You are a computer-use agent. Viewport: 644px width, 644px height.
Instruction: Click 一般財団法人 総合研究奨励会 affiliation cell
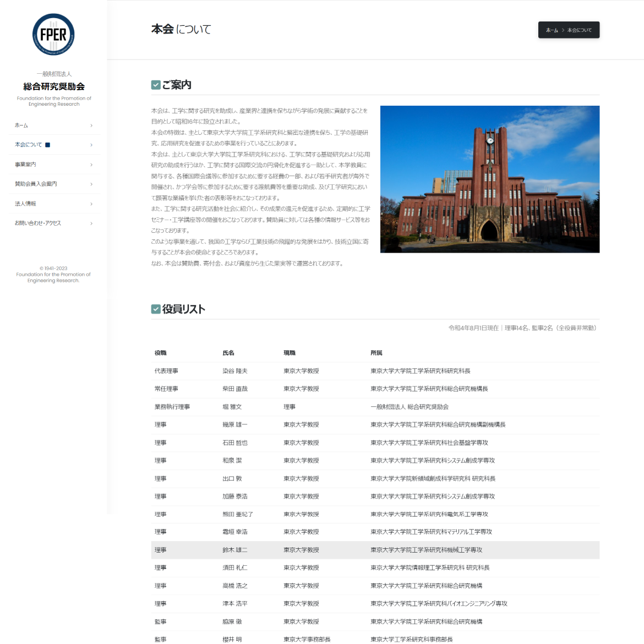click(x=410, y=407)
